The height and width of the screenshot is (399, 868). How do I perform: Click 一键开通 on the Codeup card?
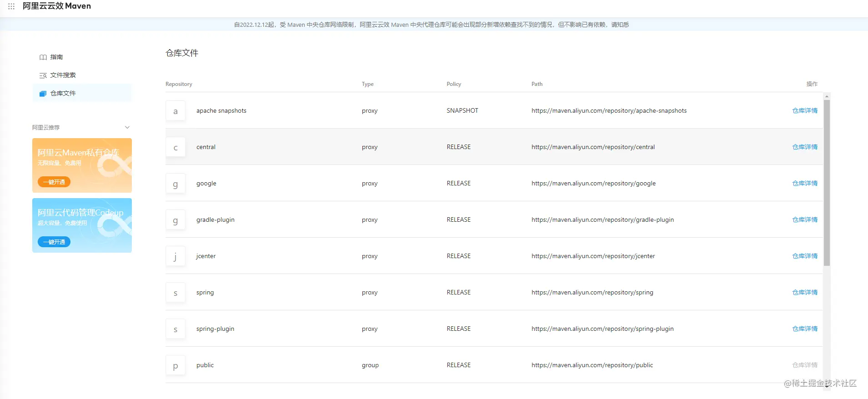(54, 242)
